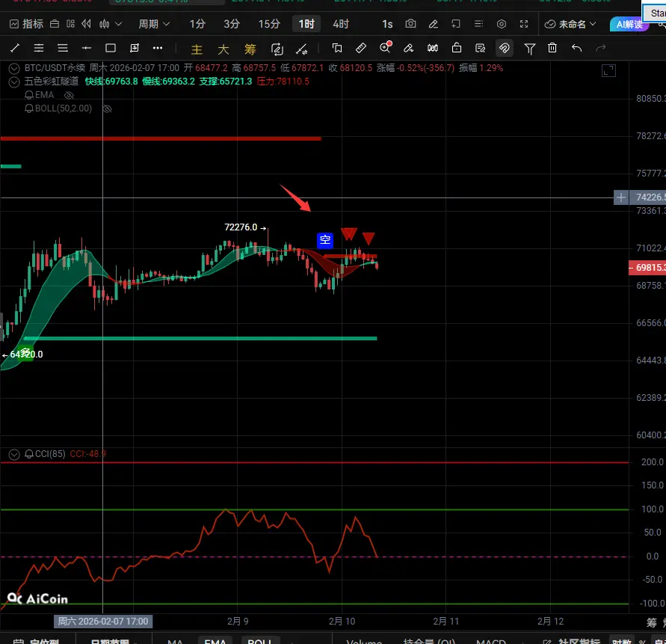Expand the 未命名 layout dropdown
Viewport: 666px width, 644px height.
pyautogui.click(x=570, y=24)
